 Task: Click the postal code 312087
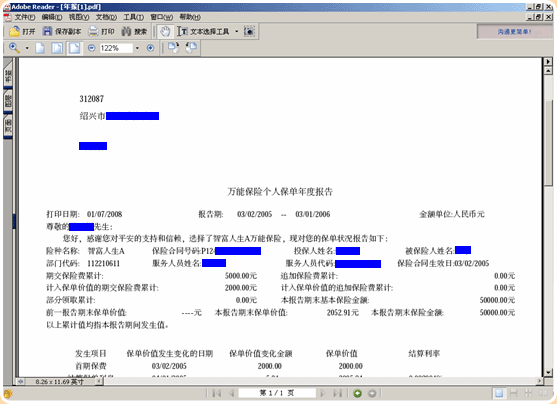tap(92, 99)
